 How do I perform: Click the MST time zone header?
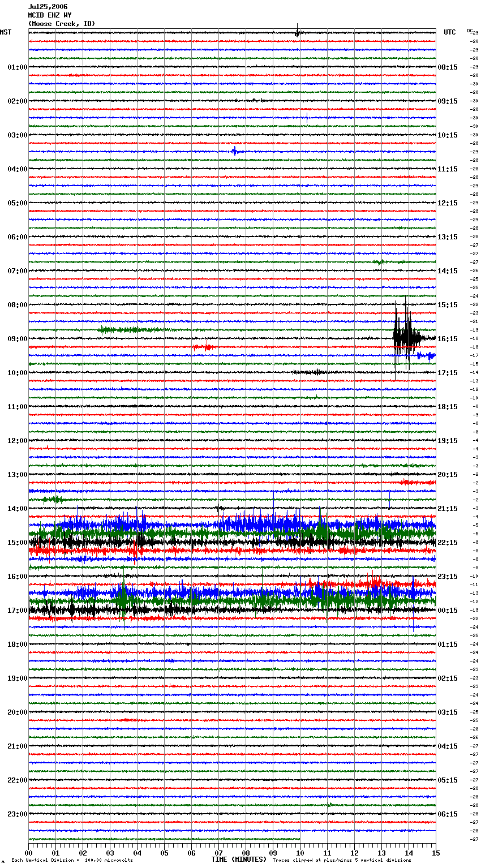pyautogui.click(x=6, y=32)
